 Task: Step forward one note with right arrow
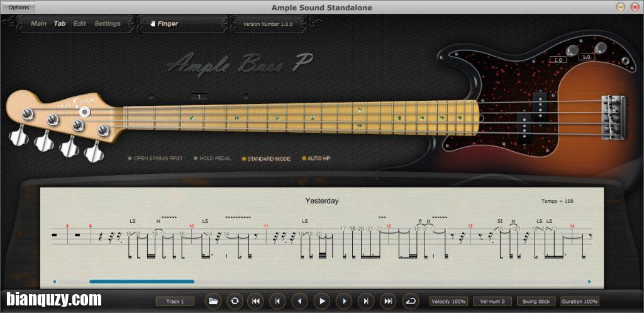click(x=344, y=302)
